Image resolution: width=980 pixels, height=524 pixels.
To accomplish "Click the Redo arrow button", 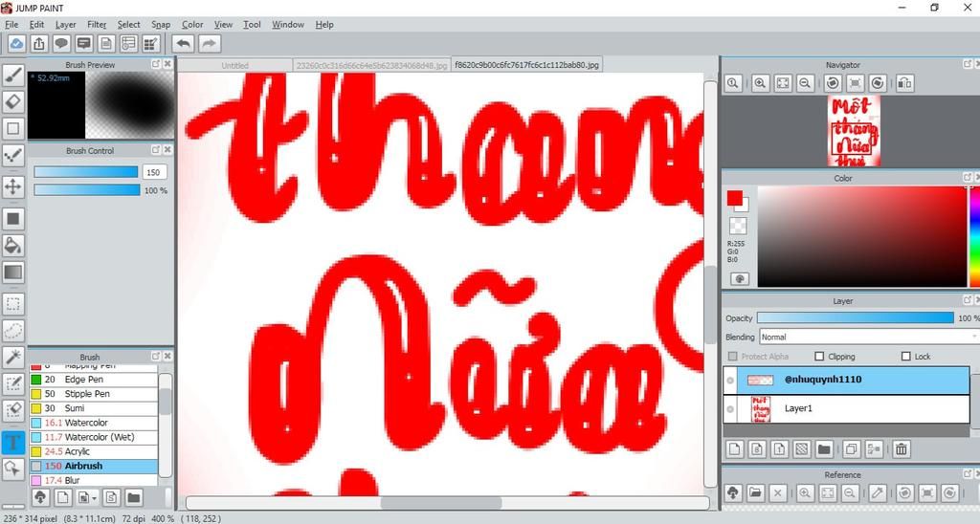I will 210,44.
